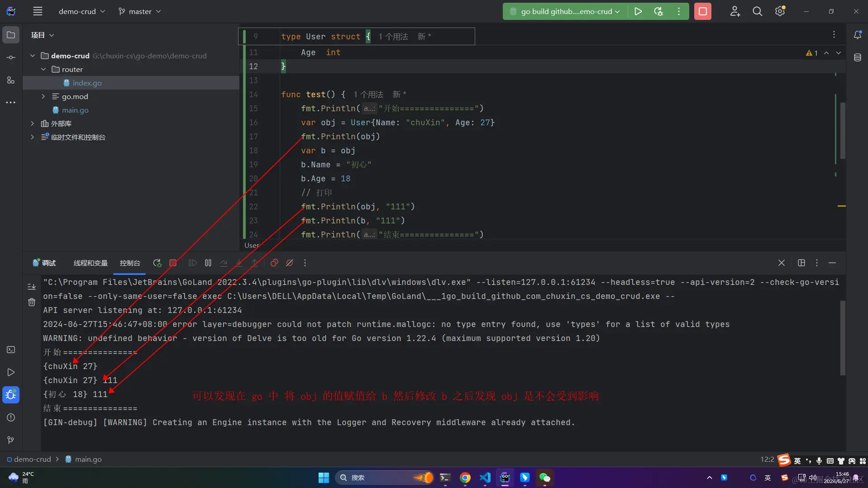Switch to the 控制台 tab
868x488 pixels.
coord(130,263)
